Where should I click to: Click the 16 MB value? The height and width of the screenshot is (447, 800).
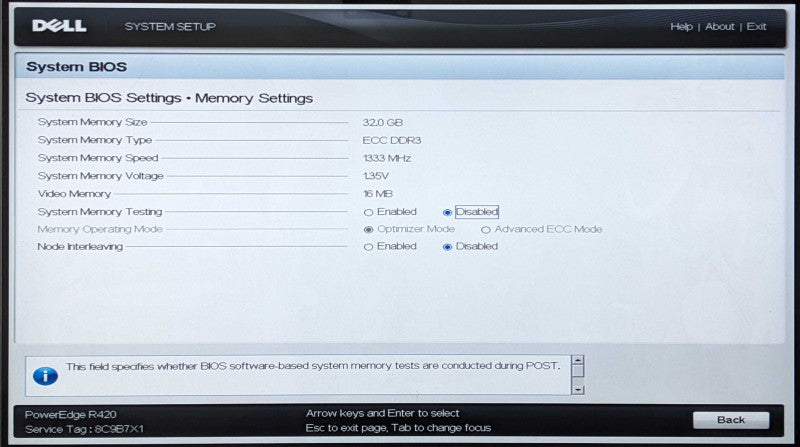point(378,194)
